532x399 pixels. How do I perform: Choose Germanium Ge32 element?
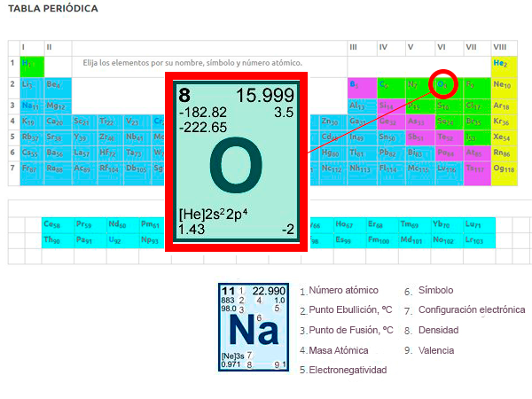[391, 122]
